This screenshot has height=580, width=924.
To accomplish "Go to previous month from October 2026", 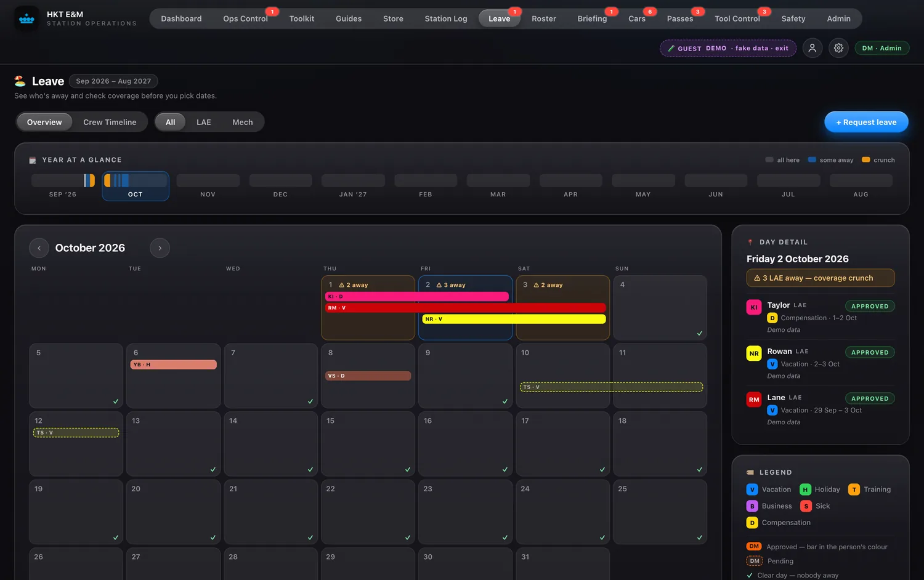I will pos(39,248).
